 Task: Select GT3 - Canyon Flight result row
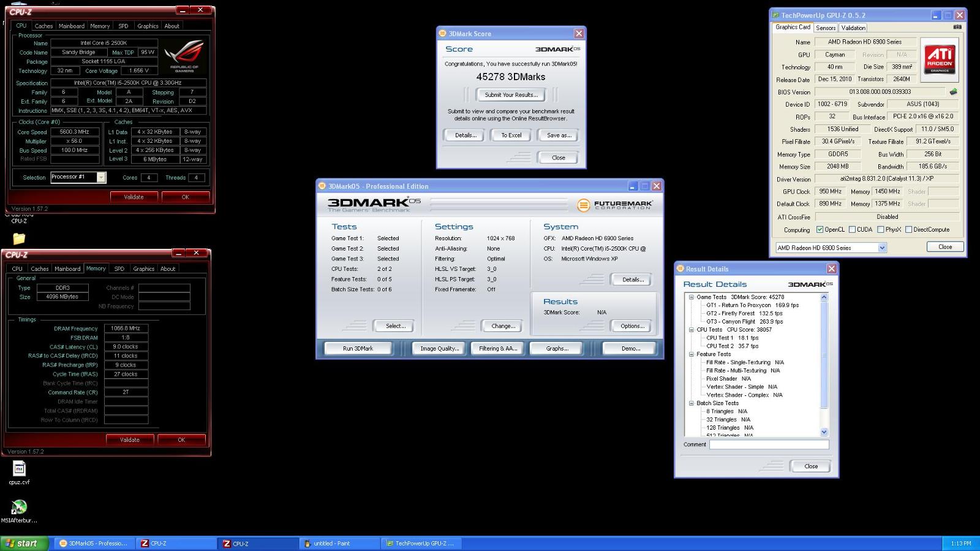[744, 321]
